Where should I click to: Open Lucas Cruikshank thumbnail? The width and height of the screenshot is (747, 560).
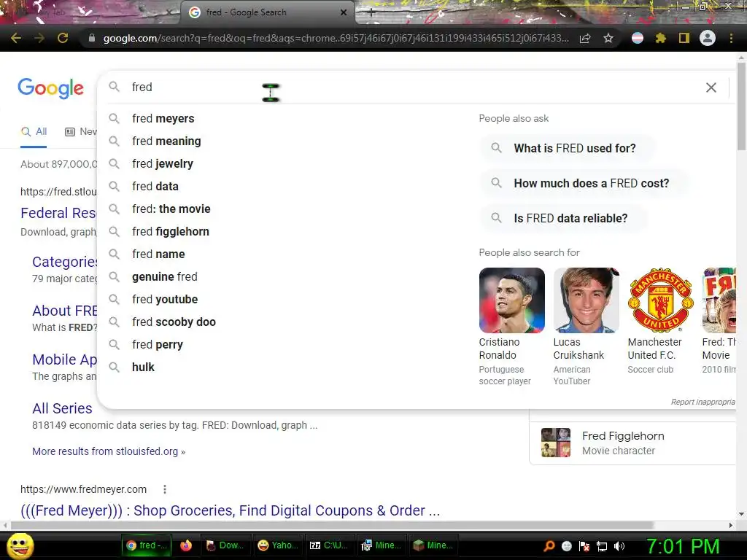tap(586, 300)
